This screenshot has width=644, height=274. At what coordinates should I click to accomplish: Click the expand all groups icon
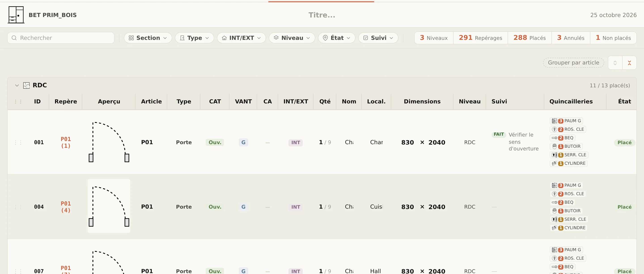tap(615, 62)
